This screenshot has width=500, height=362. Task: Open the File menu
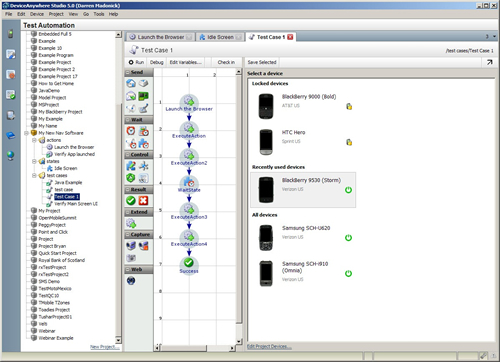click(x=9, y=14)
